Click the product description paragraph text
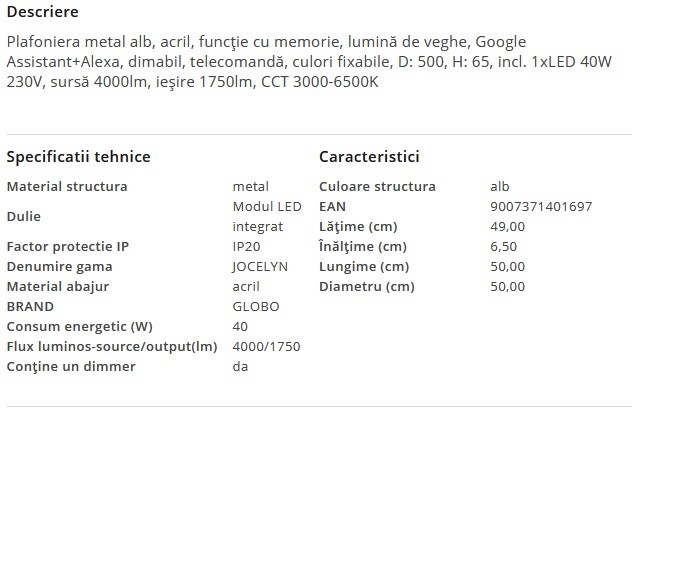697x573 pixels. pos(309,62)
